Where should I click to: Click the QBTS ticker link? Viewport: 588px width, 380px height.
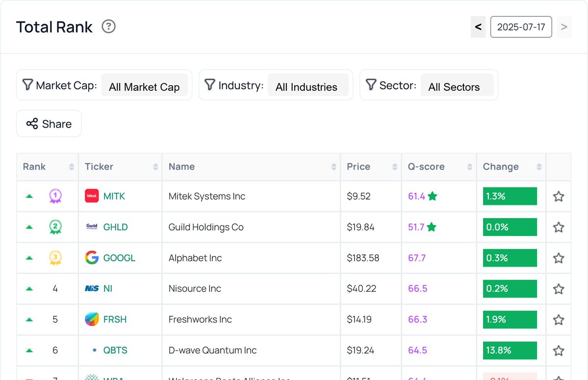pos(115,350)
